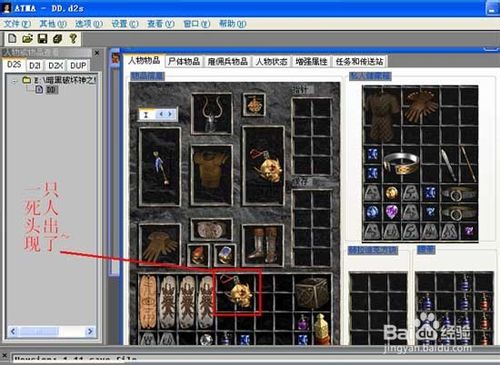This screenshot has width=500, height=365.
Task: Select the leather gloves in stash
Action: point(421,106)
